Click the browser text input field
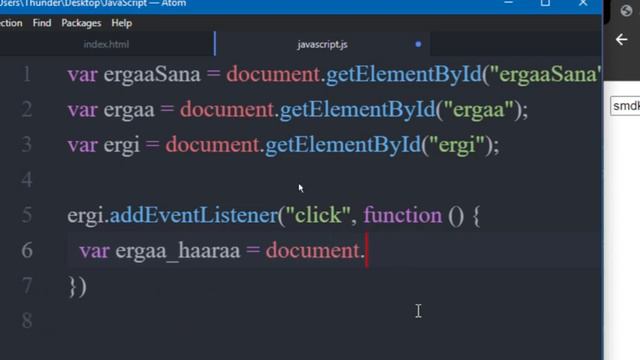Screen dimensions: 640x360 [x=625, y=106]
